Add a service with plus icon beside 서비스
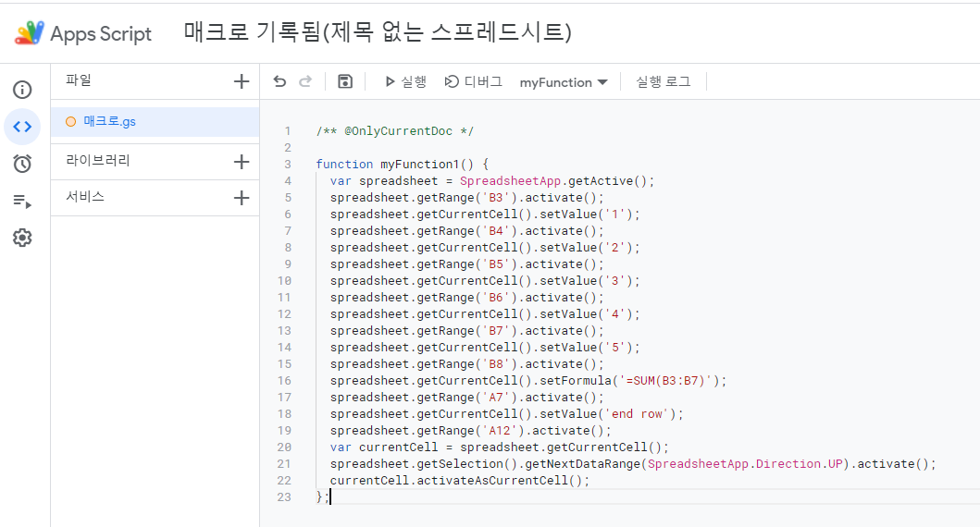Screen dimensions: 980x527 tap(242, 198)
